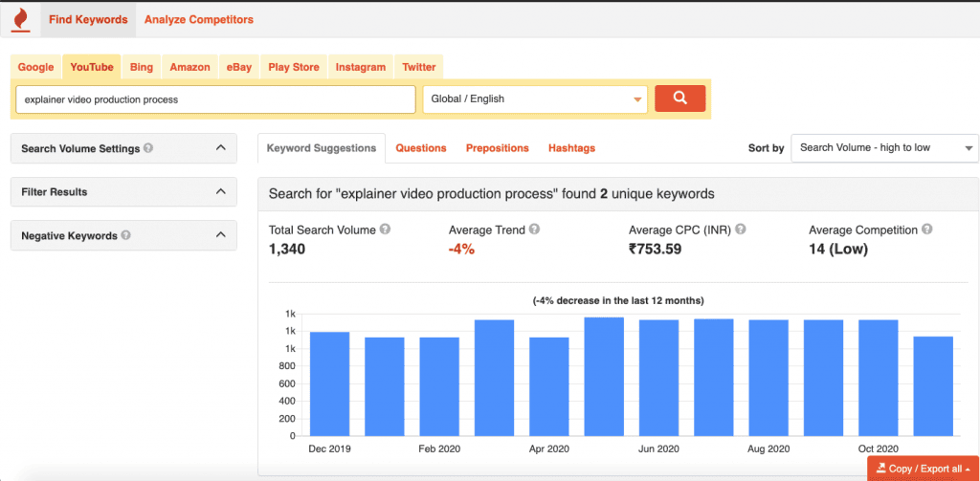Click the Apr 2020 chart bar
Viewport: 980px width, 481px height.
point(548,386)
